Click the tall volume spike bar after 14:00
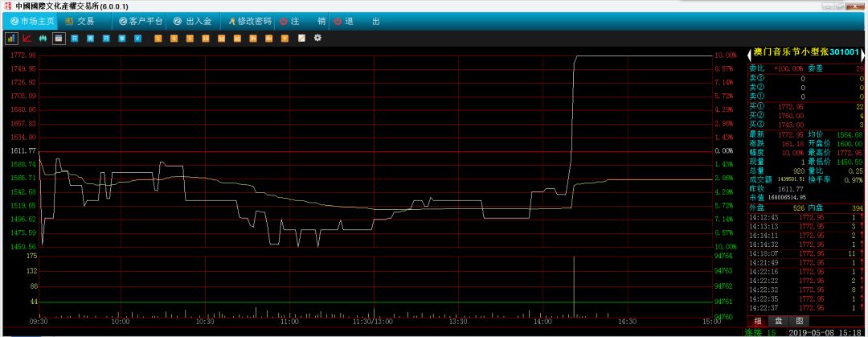 tap(574, 287)
